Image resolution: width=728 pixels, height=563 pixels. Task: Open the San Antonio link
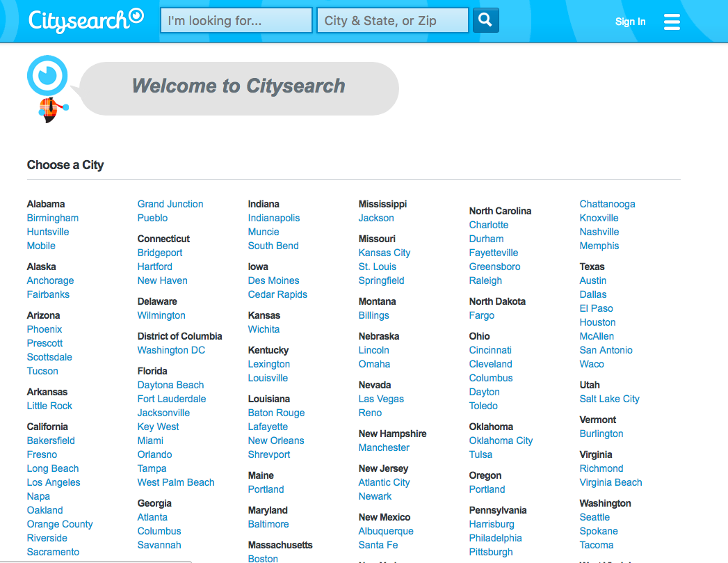click(x=606, y=350)
